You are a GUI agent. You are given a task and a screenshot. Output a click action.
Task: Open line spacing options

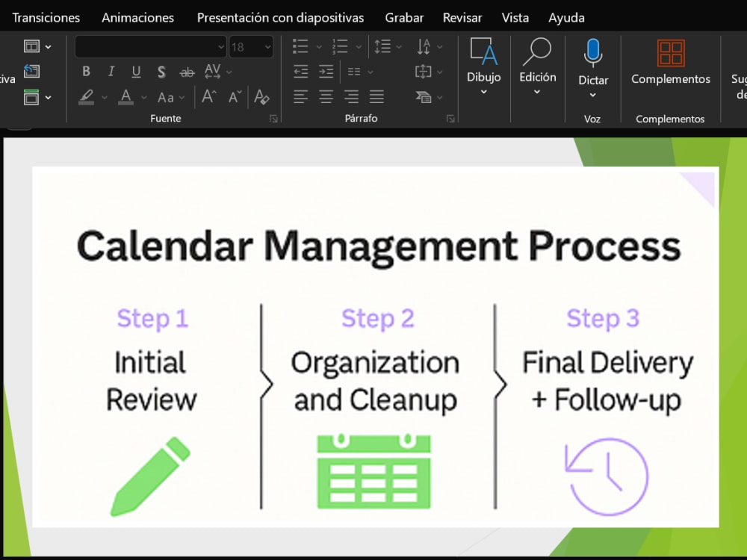point(387,46)
